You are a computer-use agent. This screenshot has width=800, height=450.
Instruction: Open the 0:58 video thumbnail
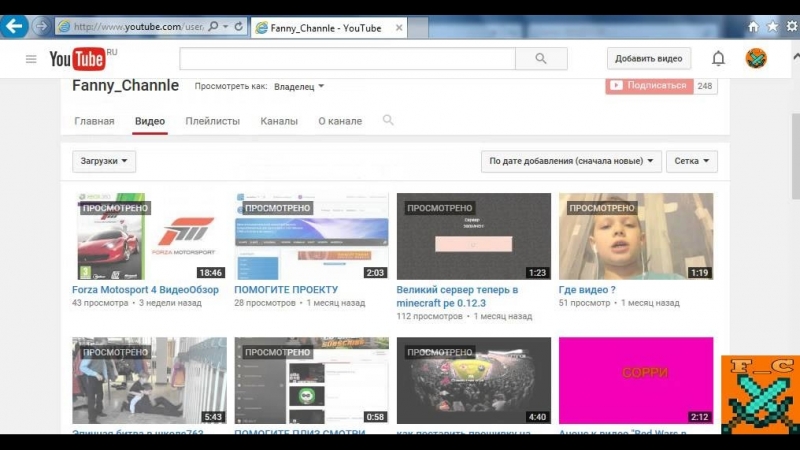[x=311, y=381]
